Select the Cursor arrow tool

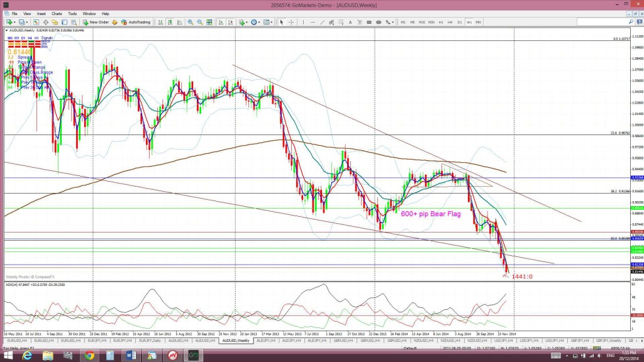pos(281,22)
